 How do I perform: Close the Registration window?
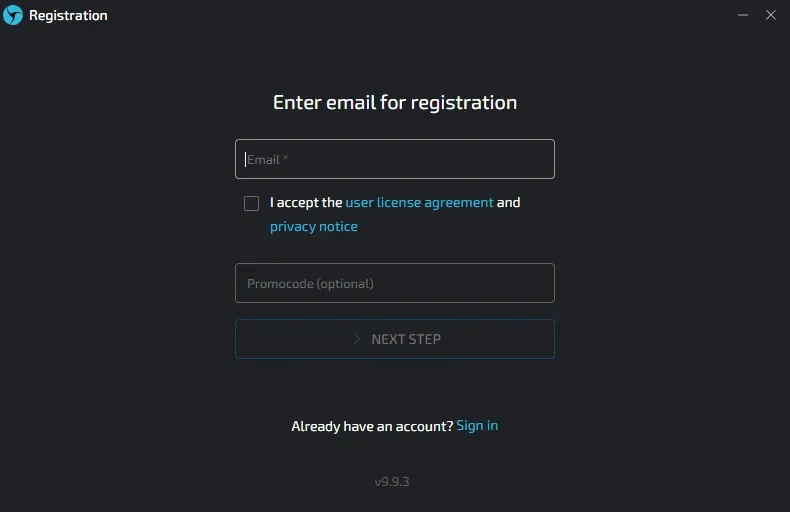(x=771, y=15)
